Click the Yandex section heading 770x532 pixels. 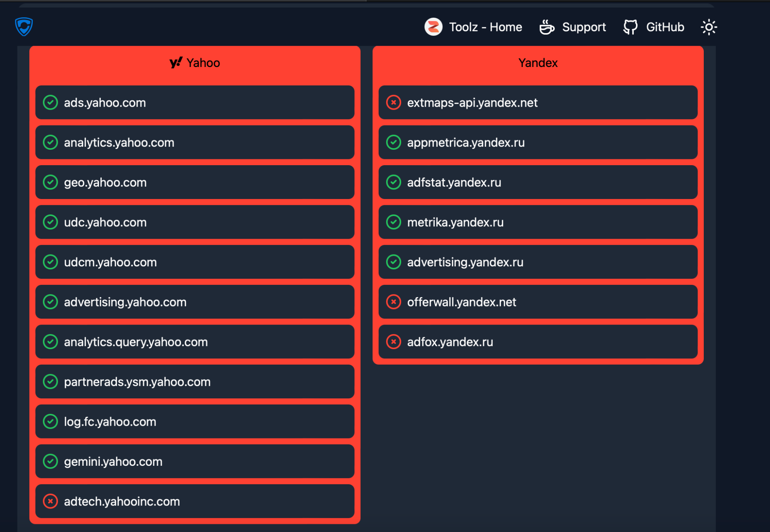coord(538,63)
